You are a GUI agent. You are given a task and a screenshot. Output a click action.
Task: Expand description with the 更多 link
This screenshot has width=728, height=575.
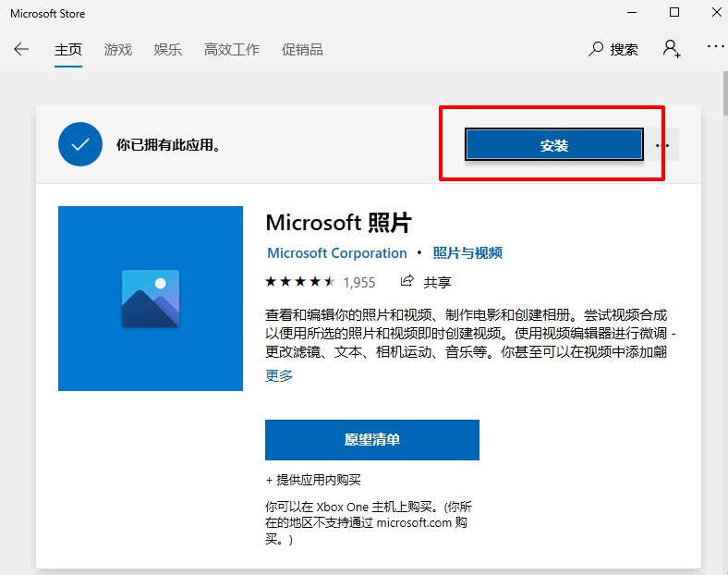[279, 375]
